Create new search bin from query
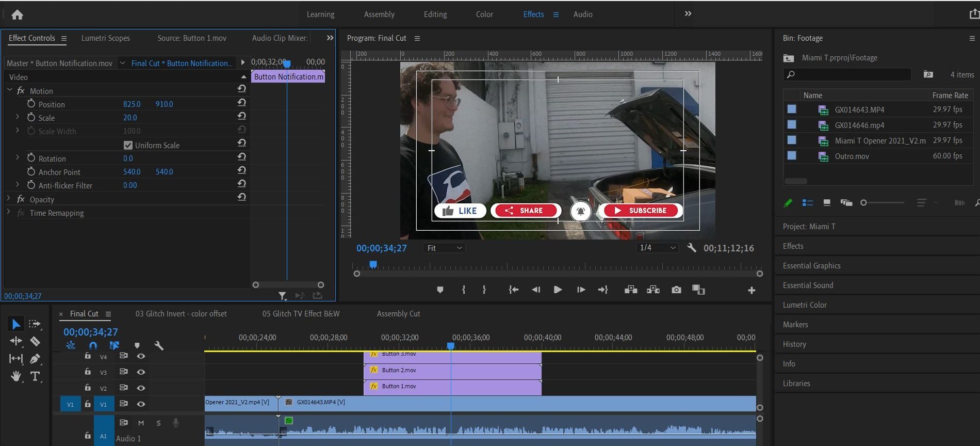The image size is (980, 446). [928, 75]
